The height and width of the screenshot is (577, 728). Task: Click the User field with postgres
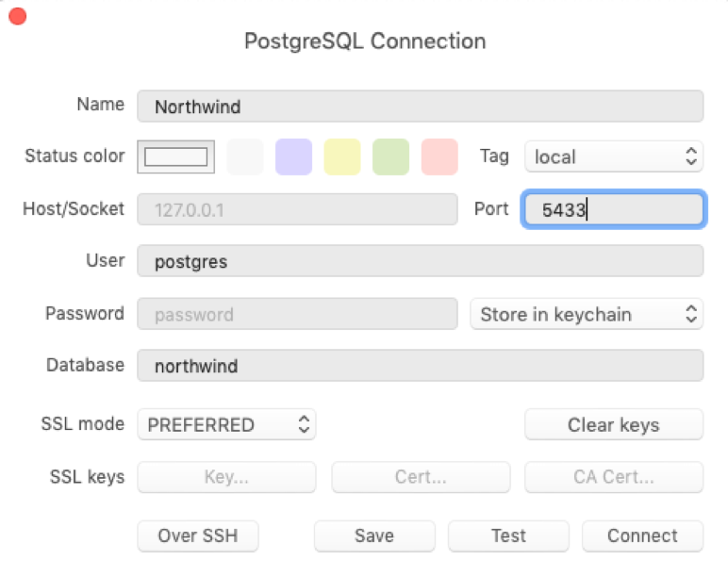click(421, 261)
